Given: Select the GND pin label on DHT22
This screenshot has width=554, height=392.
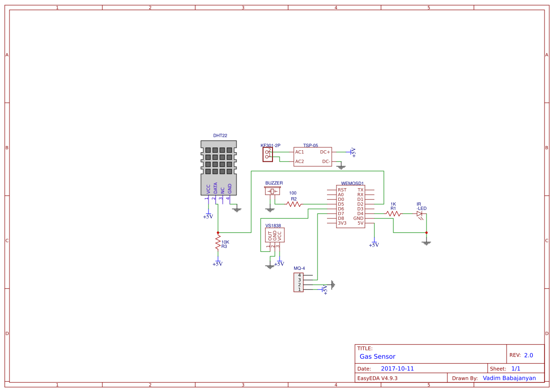Looking at the screenshot, I should coord(230,188).
